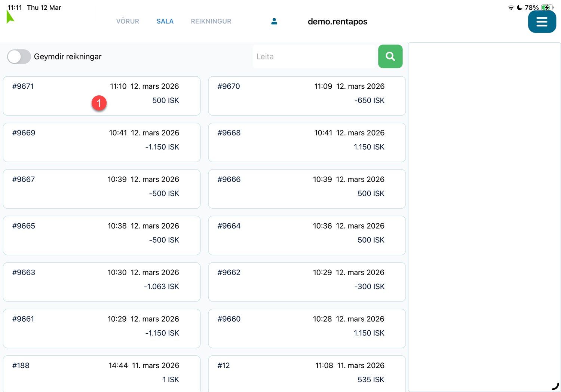Image resolution: width=561 pixels, height=392 pixels.
Task: Open the hamburger menu button
Action: [542, 22]
